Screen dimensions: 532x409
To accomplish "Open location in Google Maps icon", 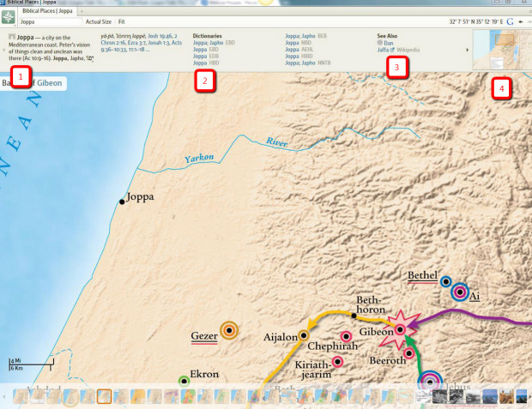I will coord(510,20).
